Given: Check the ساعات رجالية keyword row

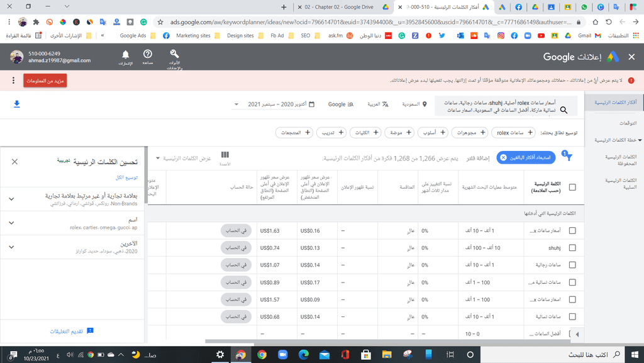Looking at the screenshot, I should (x=572, y=265).
